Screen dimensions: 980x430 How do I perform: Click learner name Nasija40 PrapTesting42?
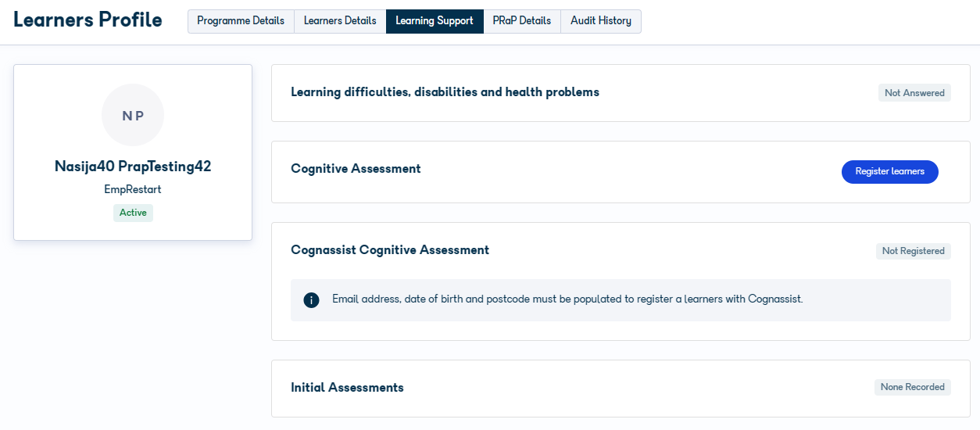pyautogui.click(x=133, y=167)
